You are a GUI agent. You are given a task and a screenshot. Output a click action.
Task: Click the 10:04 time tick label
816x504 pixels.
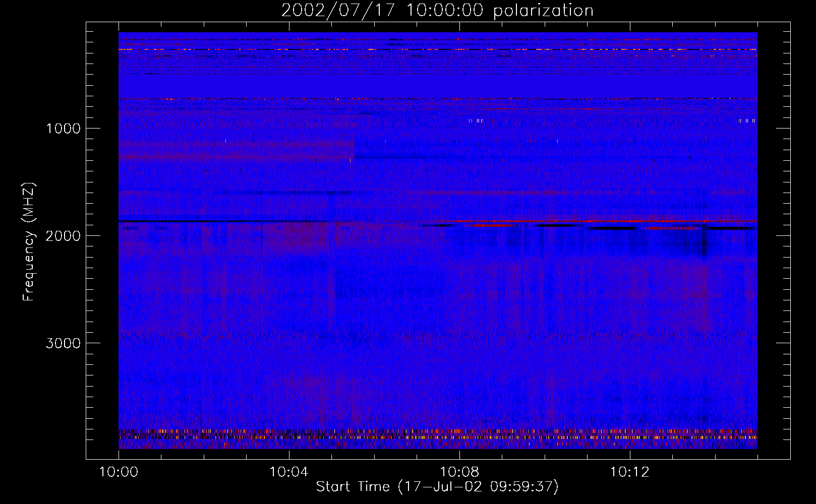click(x=289, y=472)
